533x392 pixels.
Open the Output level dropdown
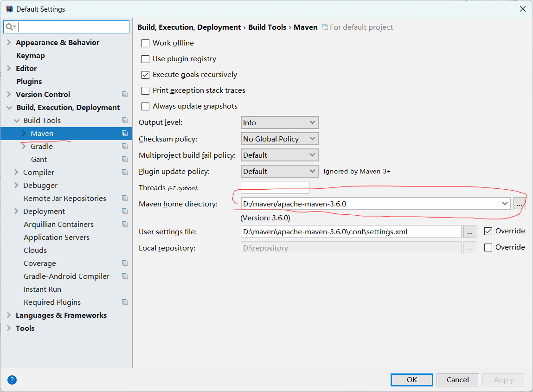tap(279, 122)
